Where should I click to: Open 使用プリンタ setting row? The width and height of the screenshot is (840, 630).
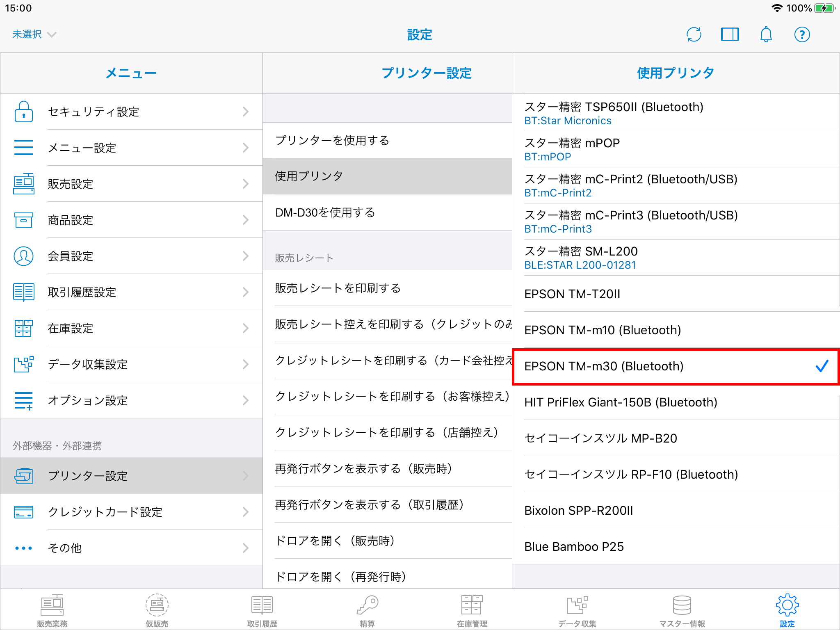387,176
